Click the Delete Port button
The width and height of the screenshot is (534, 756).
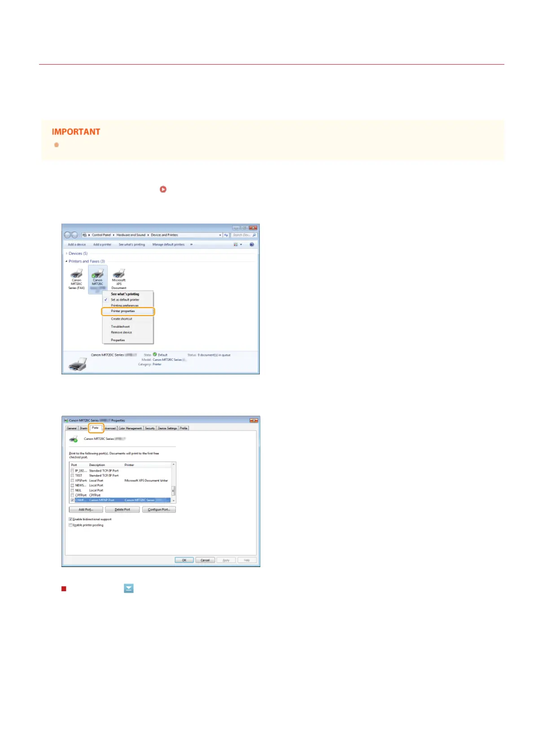(x=122, y=510)
